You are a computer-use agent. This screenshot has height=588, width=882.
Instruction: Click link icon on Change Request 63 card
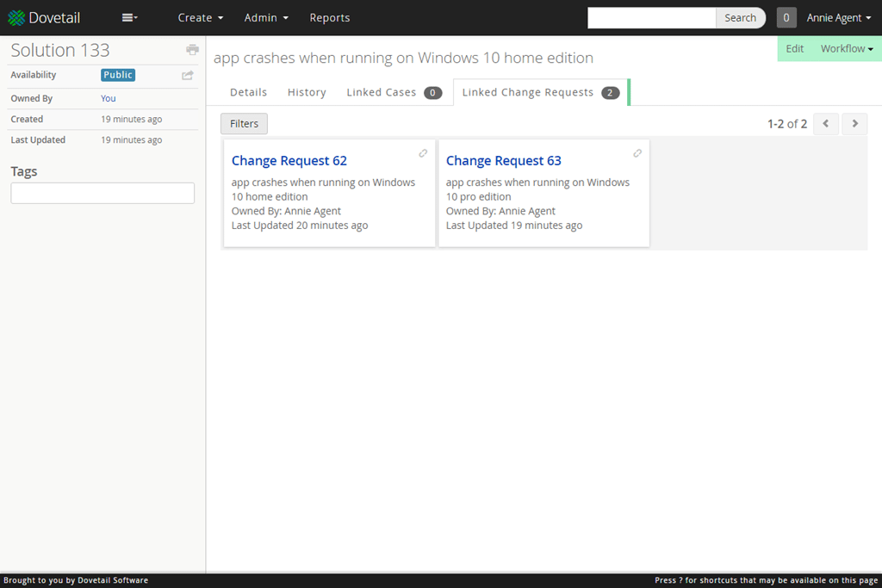pyautogui.click(x=637, y=153)
